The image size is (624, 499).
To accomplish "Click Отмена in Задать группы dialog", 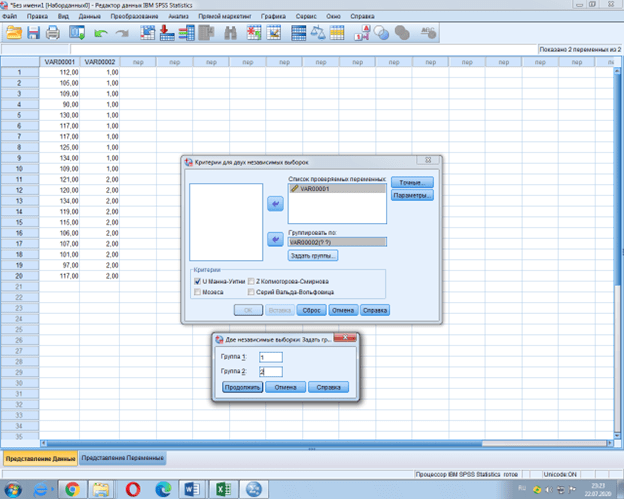I will [x=285, y=387].
